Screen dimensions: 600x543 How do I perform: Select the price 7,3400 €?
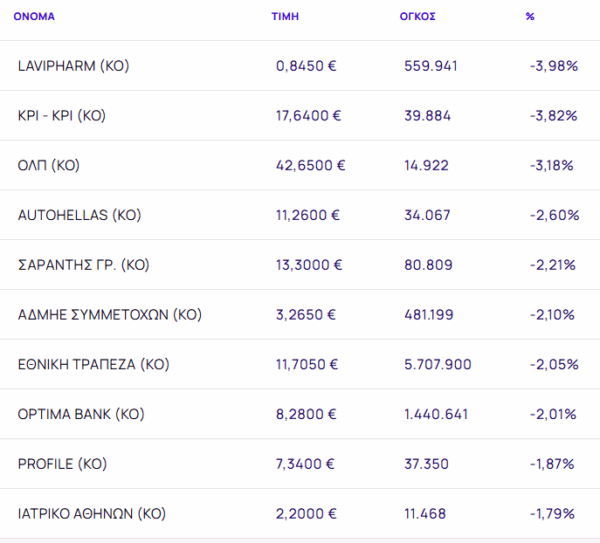[305, 464]
